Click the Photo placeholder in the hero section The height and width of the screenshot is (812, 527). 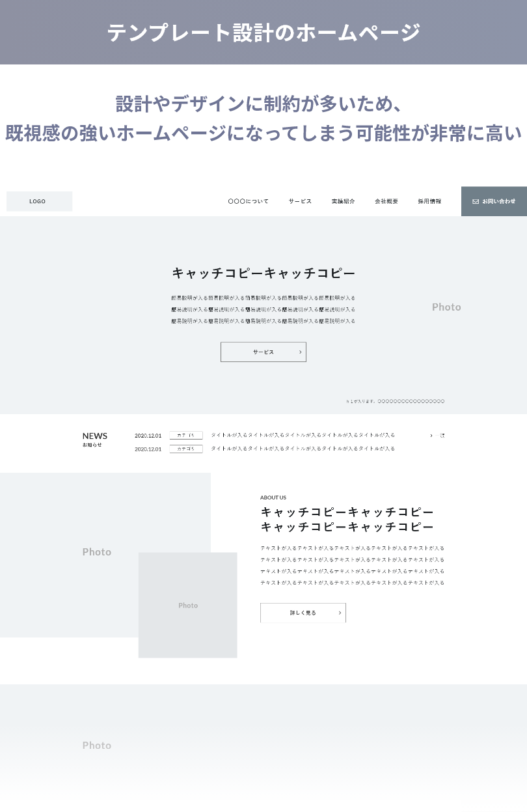(446, 307)
